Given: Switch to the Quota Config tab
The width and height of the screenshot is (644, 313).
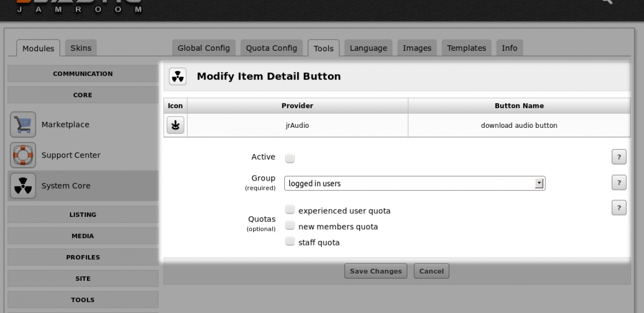Looking at the screenshot, I should click(271, 48).
